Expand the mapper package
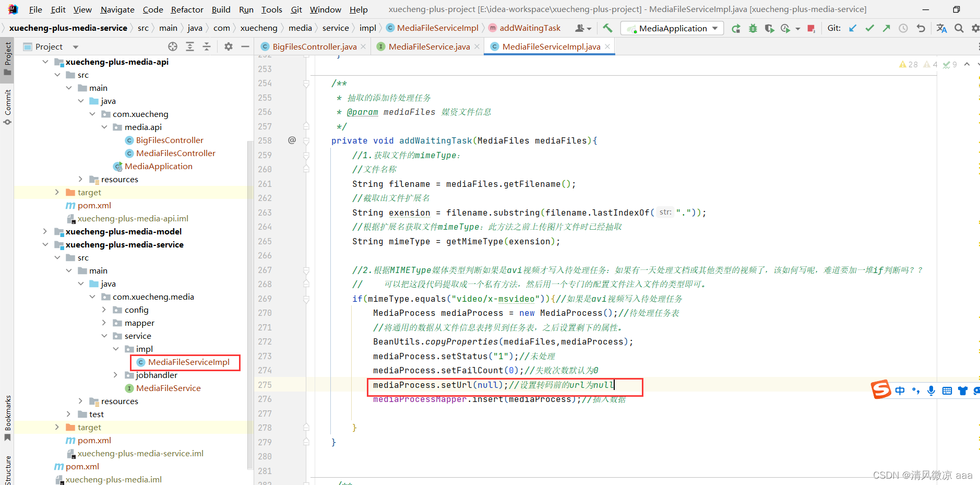Viewport: 980px width, 485px height. pyautogui.click(x=104, y=323)
